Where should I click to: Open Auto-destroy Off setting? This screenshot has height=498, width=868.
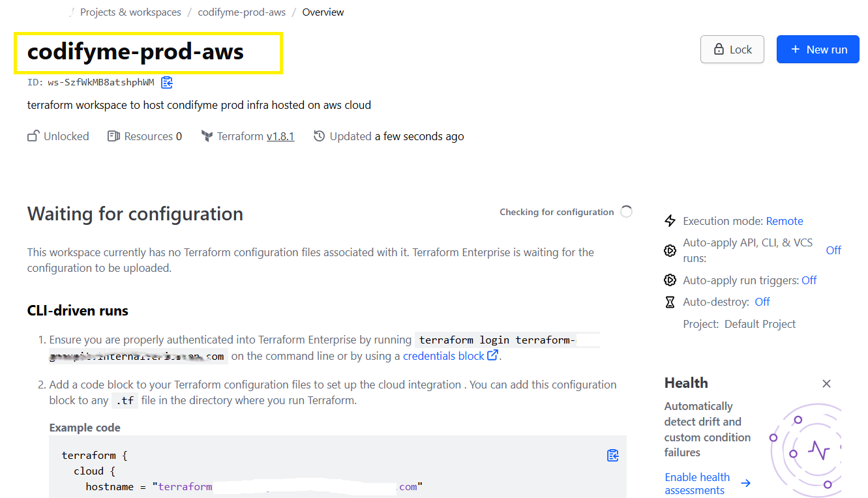(762, 302)
